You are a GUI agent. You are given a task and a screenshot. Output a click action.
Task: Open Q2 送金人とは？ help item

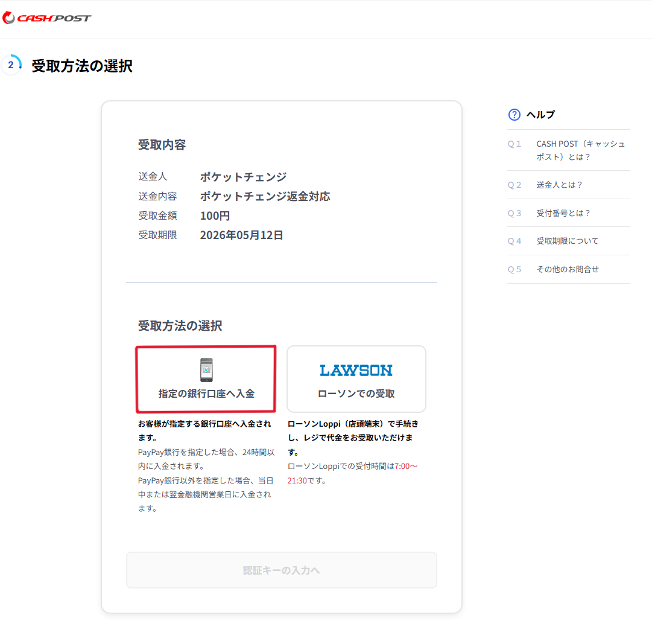pos(568,185)
